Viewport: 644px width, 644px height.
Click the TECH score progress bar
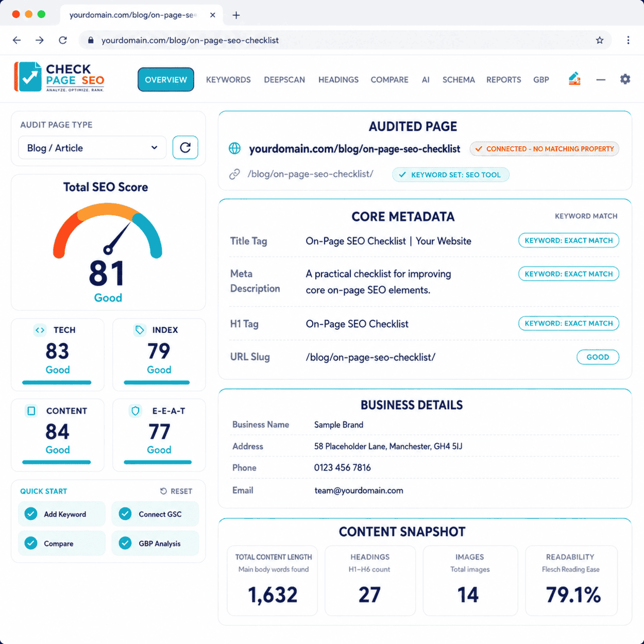57,383
